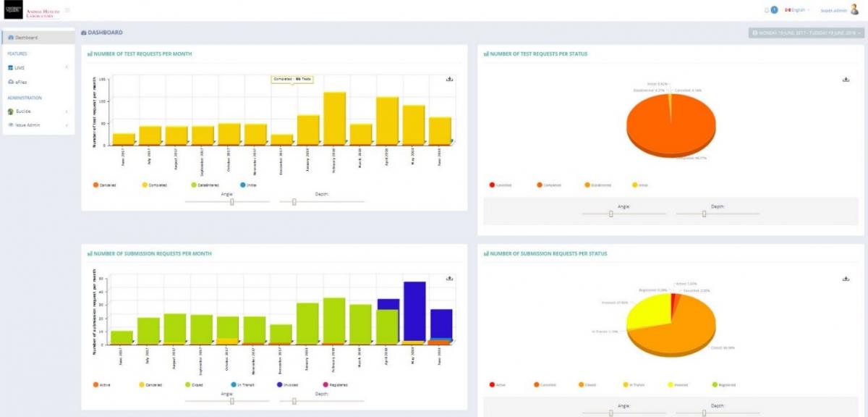Toggle Cancelled series in test requests per month legend
Screen dimensions: 868x417
(105, 185)
